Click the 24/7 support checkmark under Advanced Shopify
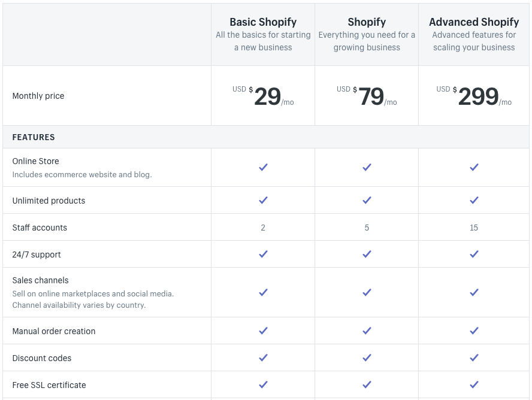 (474, 254)
